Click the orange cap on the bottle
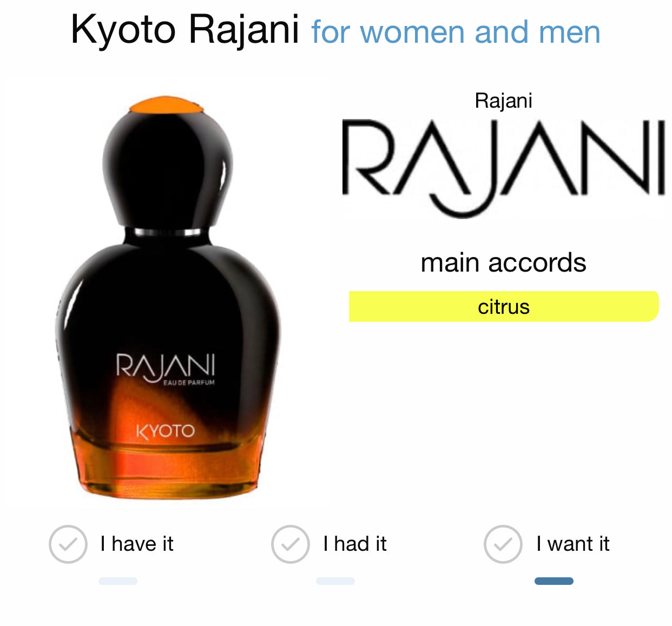 pos(167,105)
